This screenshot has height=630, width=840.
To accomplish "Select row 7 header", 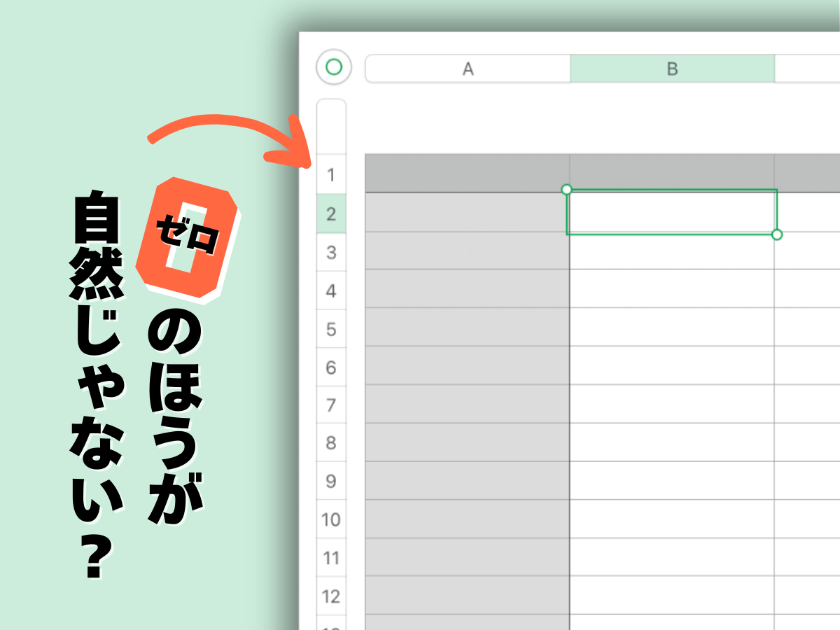I will (x=332, y=405).
